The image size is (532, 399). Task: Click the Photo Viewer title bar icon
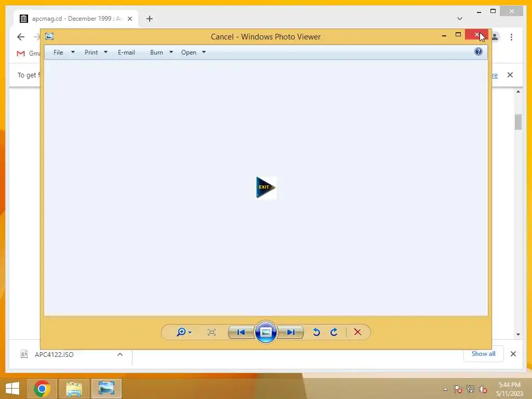point(49,36)
